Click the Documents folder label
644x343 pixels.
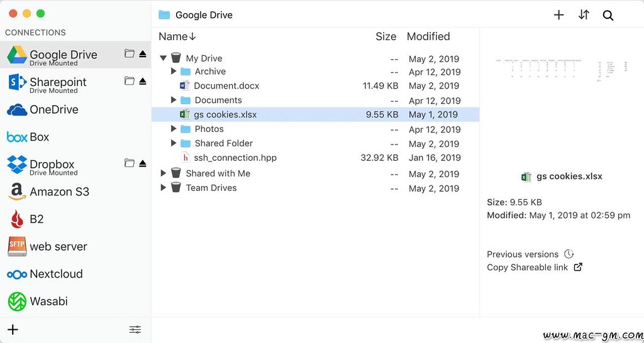tap(218, 100)
